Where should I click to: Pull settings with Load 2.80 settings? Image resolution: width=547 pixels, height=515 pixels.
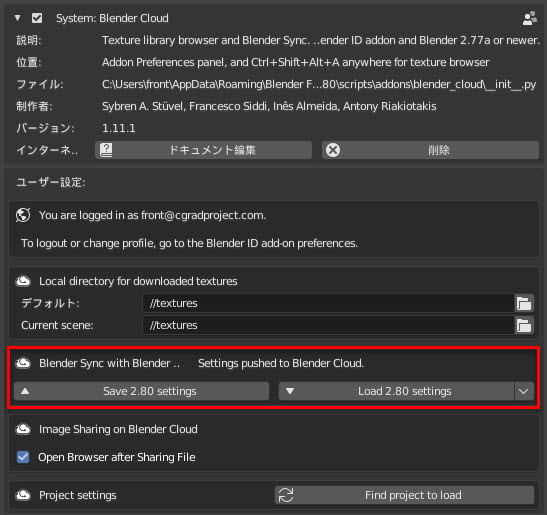click(396, 391)
